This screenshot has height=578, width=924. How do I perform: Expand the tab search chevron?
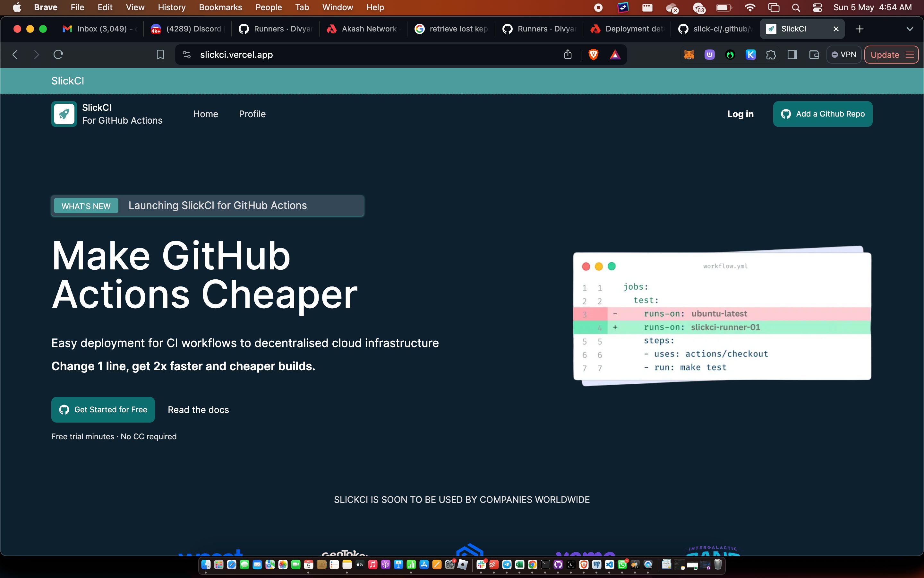[x=910, y=29]
